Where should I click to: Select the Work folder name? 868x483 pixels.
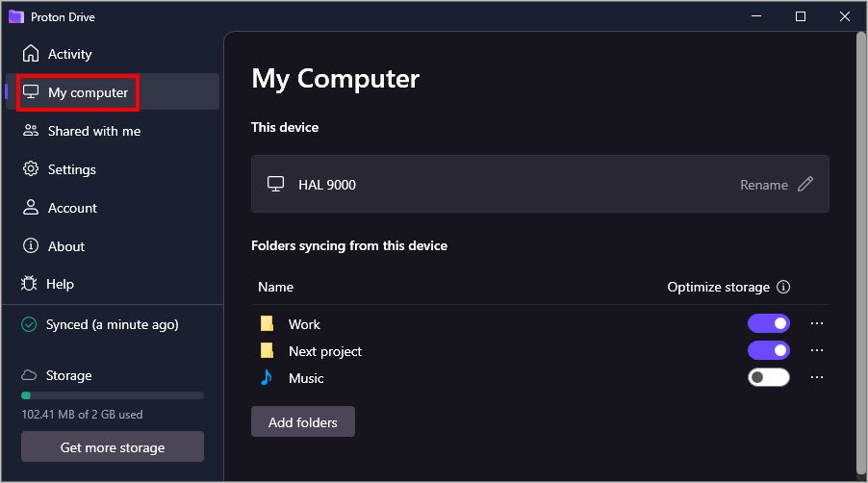click(304, 324)
